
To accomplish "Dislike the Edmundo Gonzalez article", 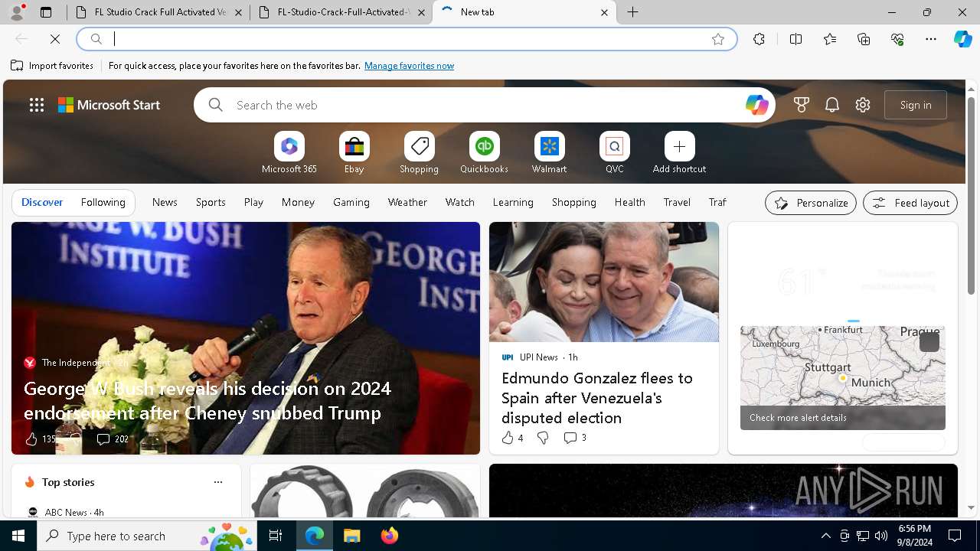I will click(543, 438).
